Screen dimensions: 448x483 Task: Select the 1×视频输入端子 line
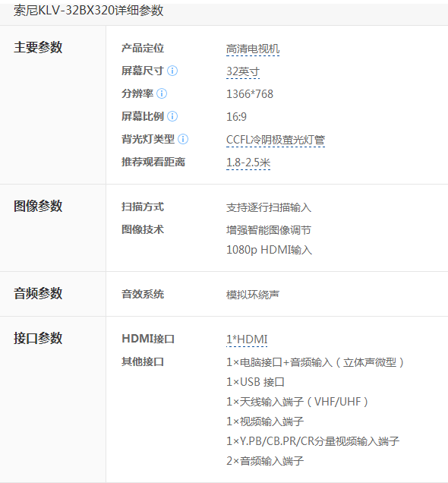[x=265, y=421]
